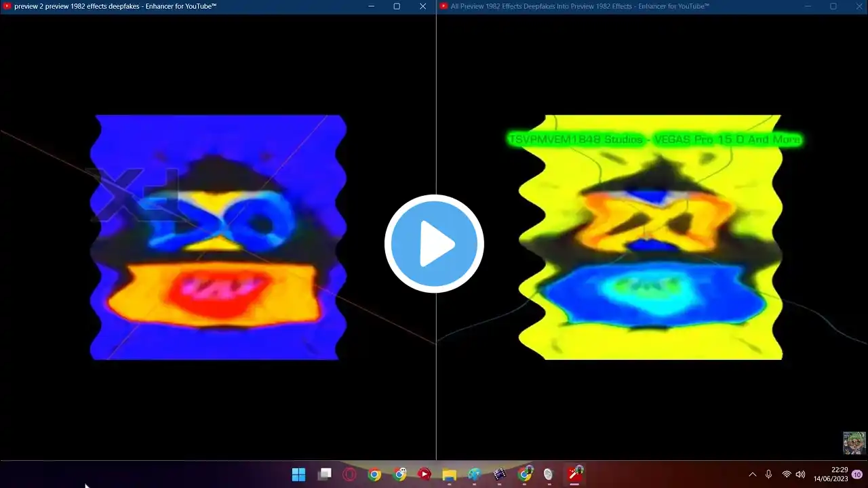Click the channel avatar thumbnail at bottom right

pos(854,443)
